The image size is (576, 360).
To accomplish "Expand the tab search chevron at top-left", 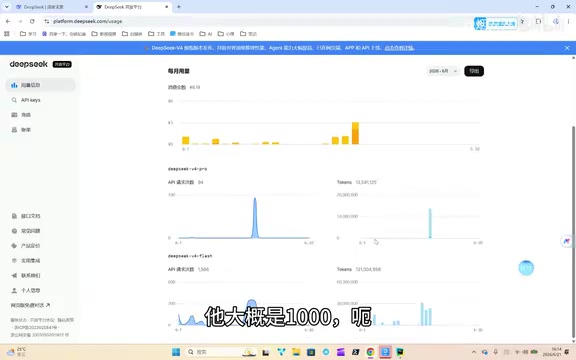I will coord(7,7).
